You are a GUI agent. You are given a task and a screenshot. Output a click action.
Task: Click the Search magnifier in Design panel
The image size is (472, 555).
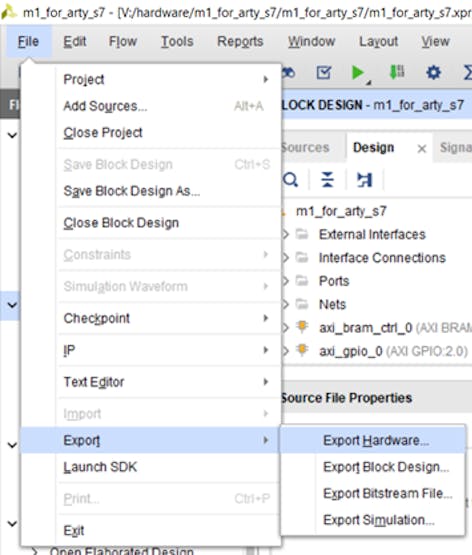pos(291,180)
